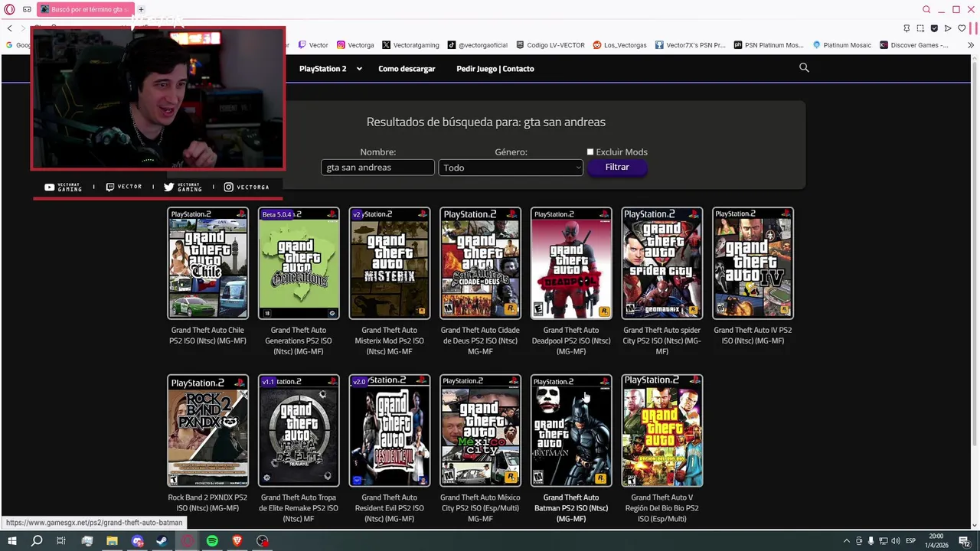This screenshot has width=980, height=551.
Task: Open File Explorer from the taskbar
Action: coord(112,541)
